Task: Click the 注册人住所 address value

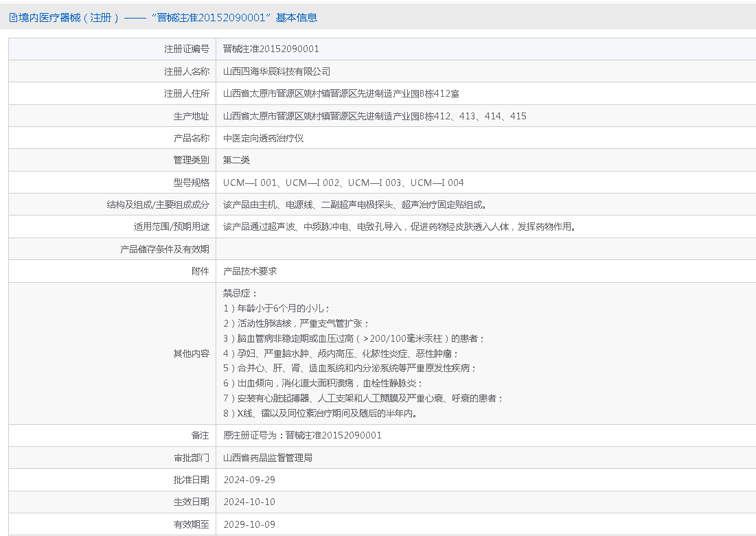Action: 341,93
